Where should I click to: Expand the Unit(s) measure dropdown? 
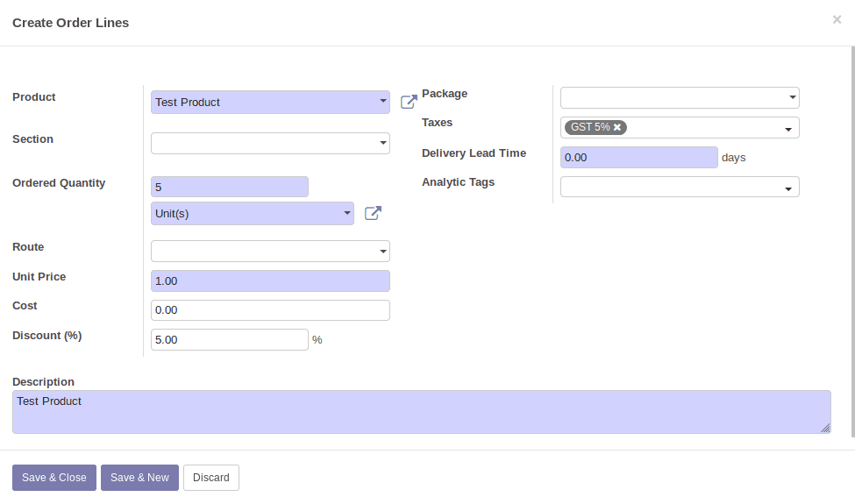[347, 213]
